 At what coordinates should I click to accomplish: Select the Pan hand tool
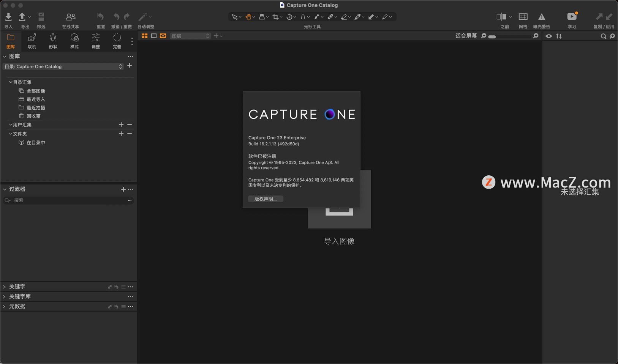248,17
